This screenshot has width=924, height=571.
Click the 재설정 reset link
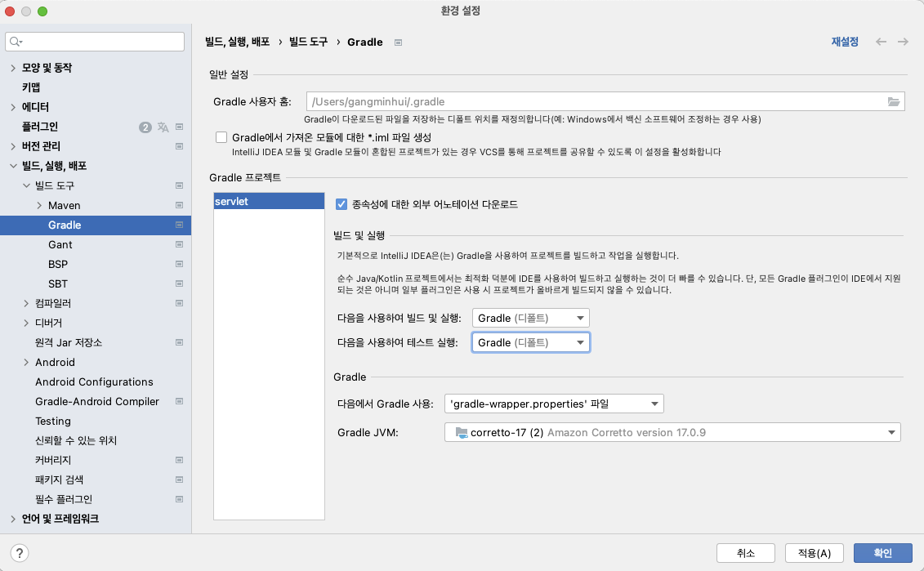845,41
